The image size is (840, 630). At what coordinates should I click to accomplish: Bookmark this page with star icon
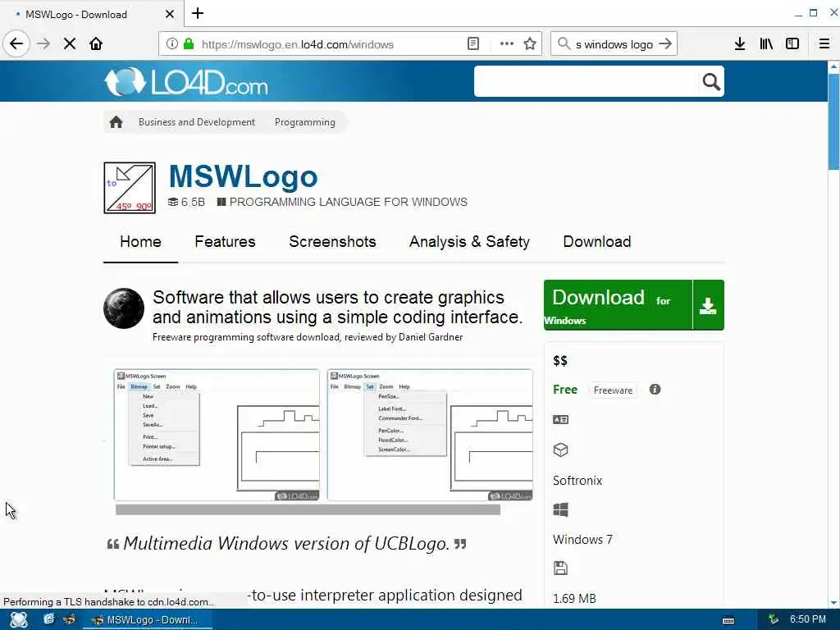tap(530, 44)
